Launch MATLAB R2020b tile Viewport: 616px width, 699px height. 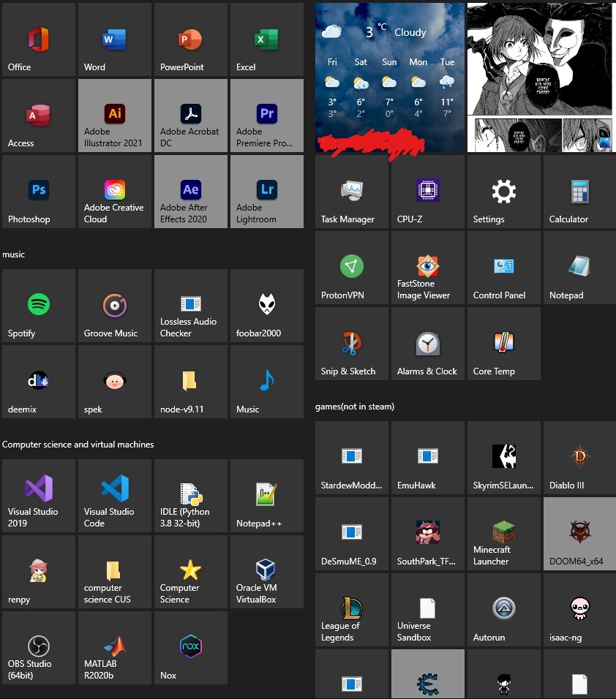[115, 648]
